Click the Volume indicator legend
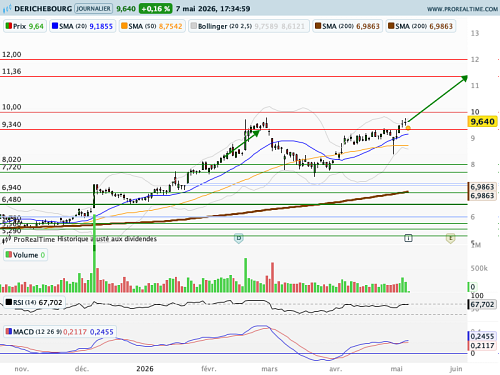The image size is (500, 375). [x=25, y=255]
